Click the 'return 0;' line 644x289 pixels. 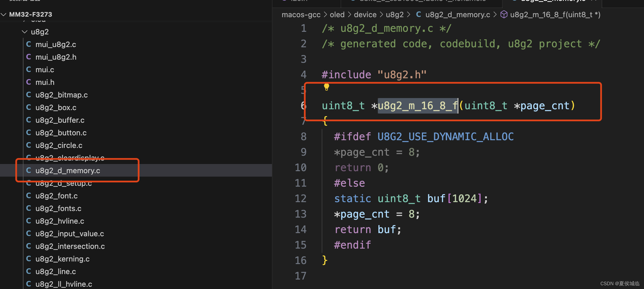tap(362, 167)
